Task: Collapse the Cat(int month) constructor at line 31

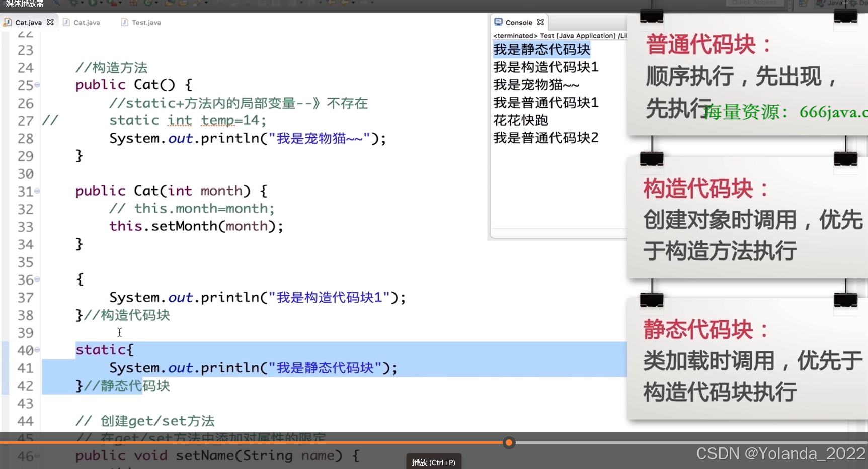Action: click(x=37, y=191)
